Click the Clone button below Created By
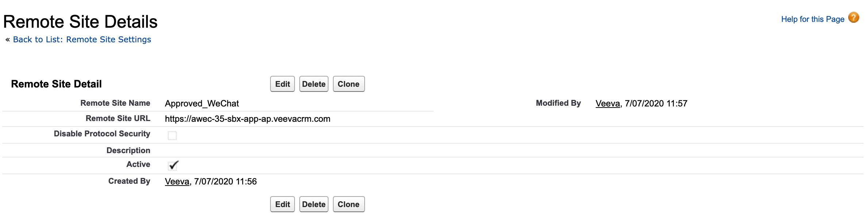 (349, 204)
